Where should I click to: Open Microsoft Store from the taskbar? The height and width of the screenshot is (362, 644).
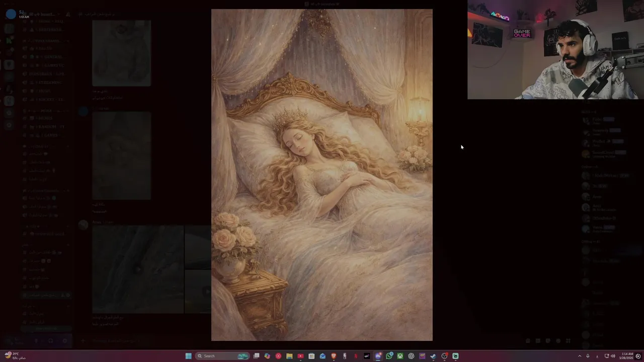[x=311, y=356]
